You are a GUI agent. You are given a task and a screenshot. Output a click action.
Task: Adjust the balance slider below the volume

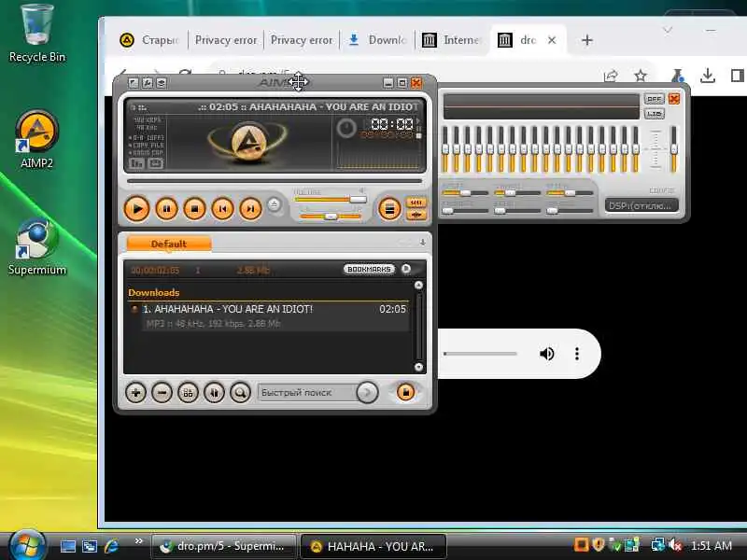coord(331,217)
